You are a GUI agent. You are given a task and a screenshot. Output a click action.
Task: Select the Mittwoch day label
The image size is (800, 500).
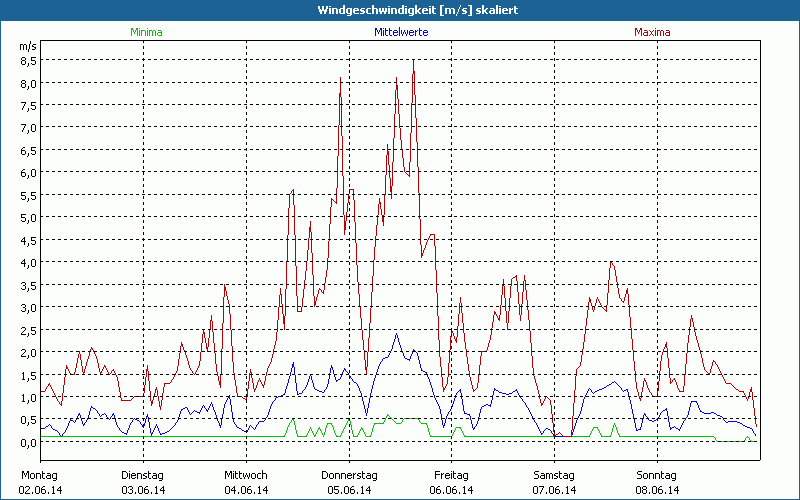245,475
